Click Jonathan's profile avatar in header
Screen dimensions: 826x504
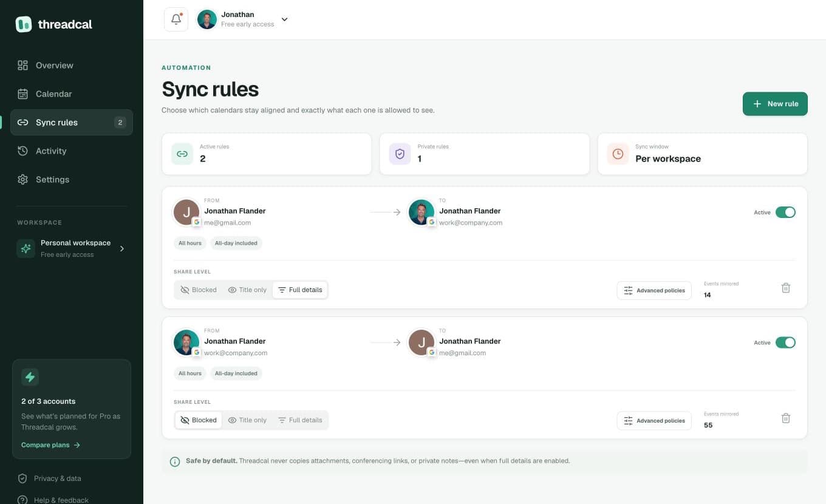[207, 19]
